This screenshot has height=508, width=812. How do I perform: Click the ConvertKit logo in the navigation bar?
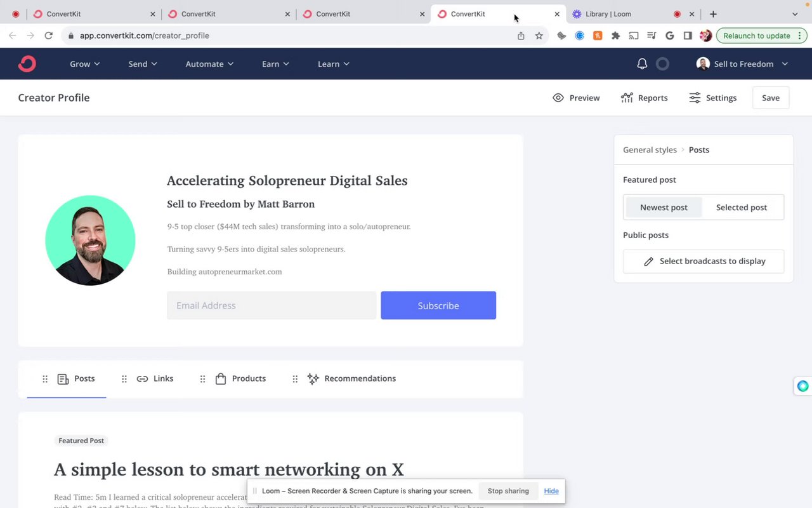click(x=27, y=63)
